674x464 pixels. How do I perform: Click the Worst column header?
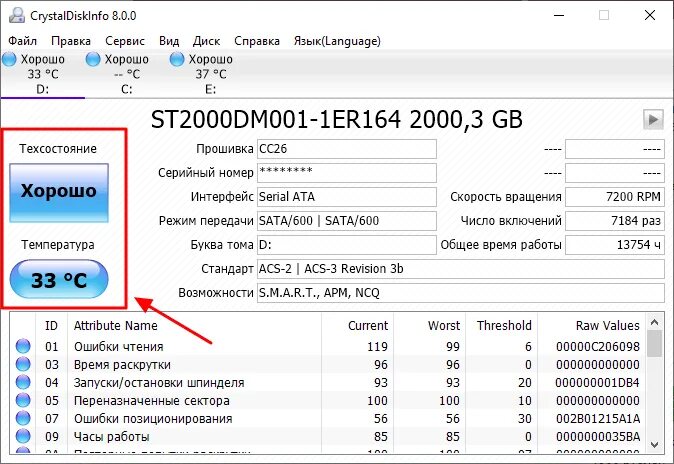click(429, 326)
